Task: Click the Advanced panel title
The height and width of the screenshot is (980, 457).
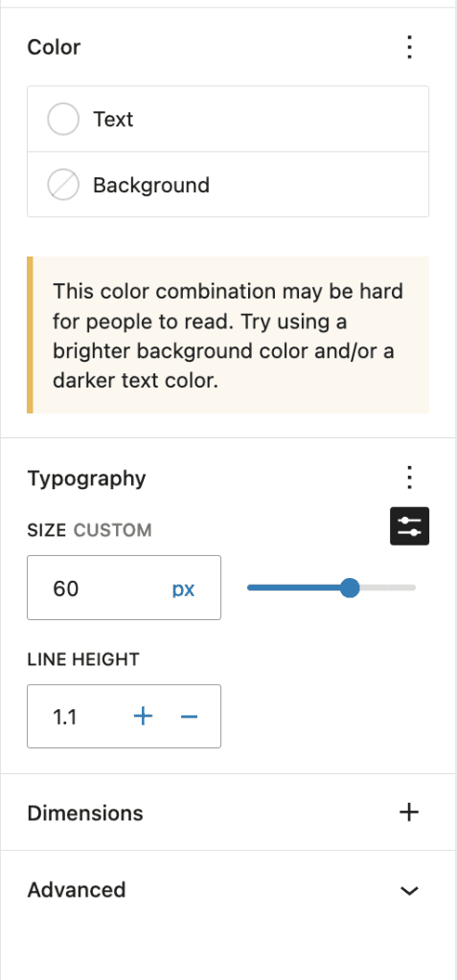Action: click(x=77, y=889)
